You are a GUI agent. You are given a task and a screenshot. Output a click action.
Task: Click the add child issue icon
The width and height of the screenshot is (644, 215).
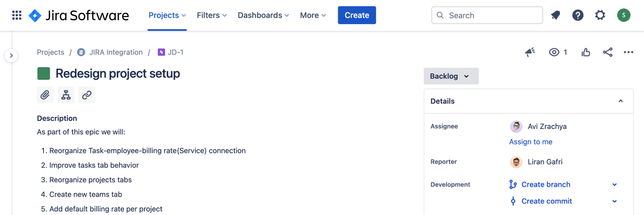66,95
